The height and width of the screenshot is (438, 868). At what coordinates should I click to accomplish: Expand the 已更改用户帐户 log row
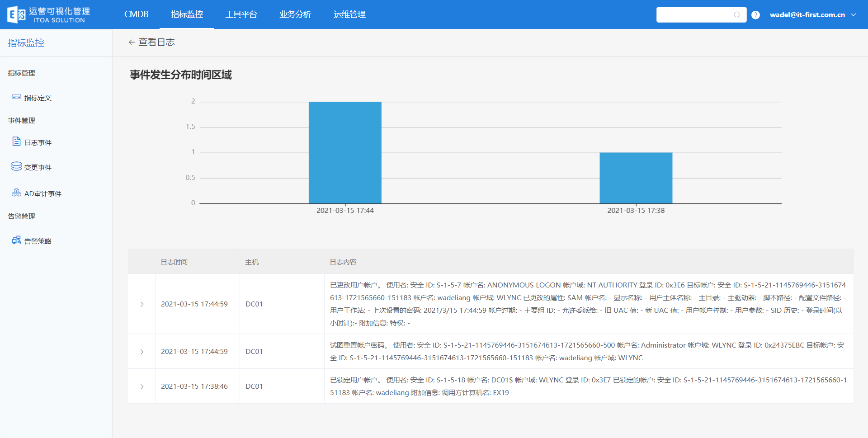coord(142,304)
